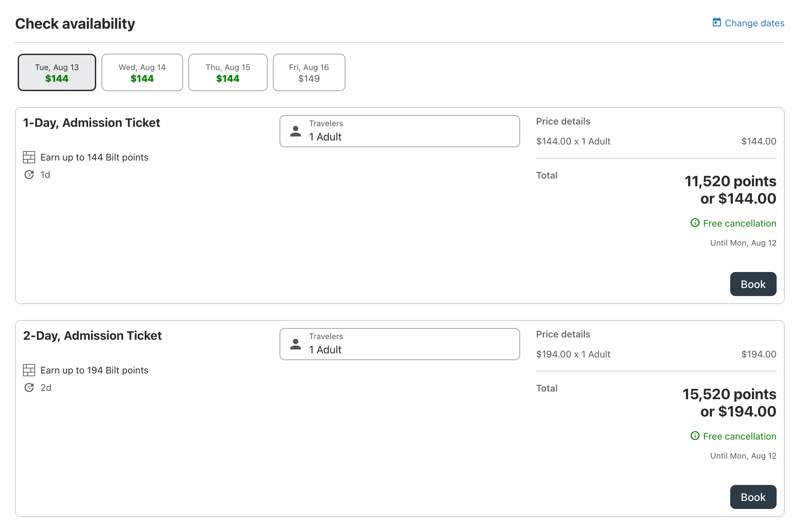This screenshot has width=799, height=532.
Task: Book the 1-Day Admission Ticket
Action: coord(753,284)
